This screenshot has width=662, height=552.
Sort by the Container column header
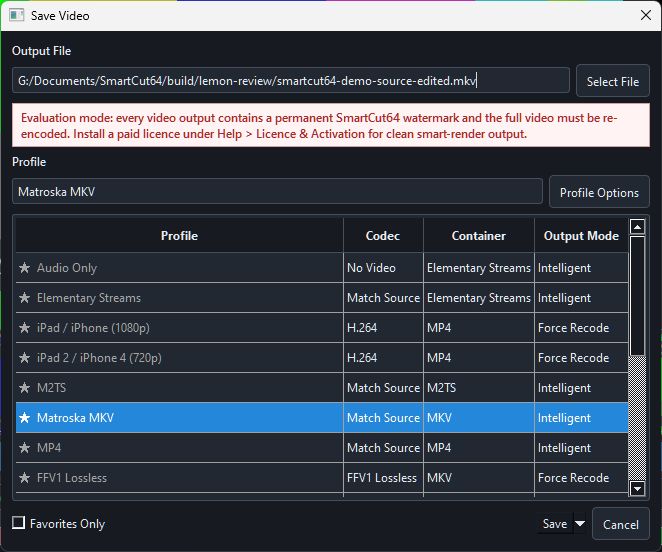(x=478, y=235)
